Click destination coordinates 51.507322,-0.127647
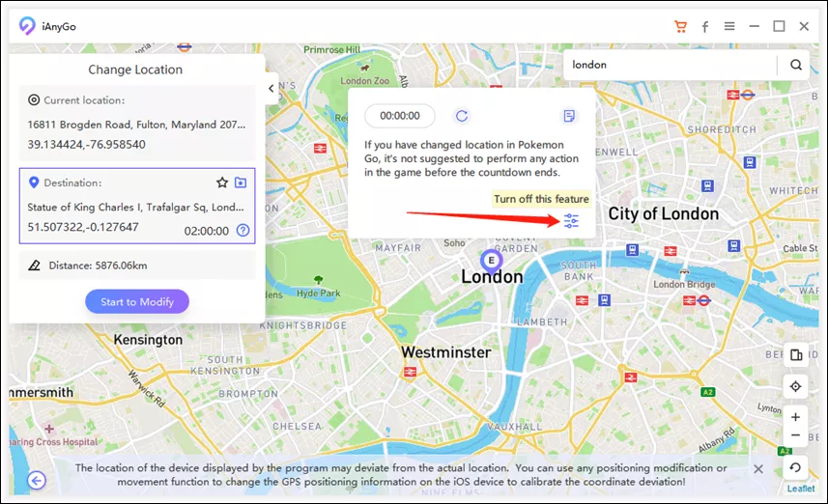Viewport: 828px width, 504px height. [x=83, y=227]
